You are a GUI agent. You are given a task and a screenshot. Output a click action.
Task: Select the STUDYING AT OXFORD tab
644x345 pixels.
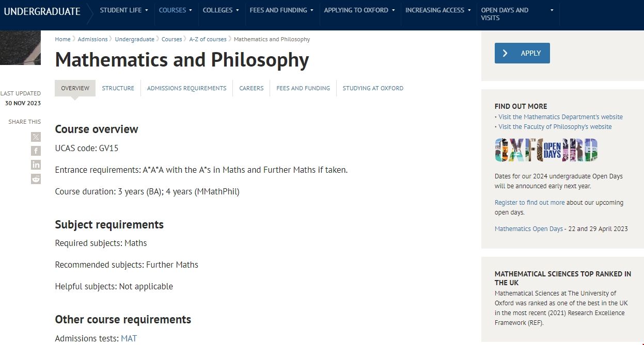pyautogui.click(x=373, y=88)
